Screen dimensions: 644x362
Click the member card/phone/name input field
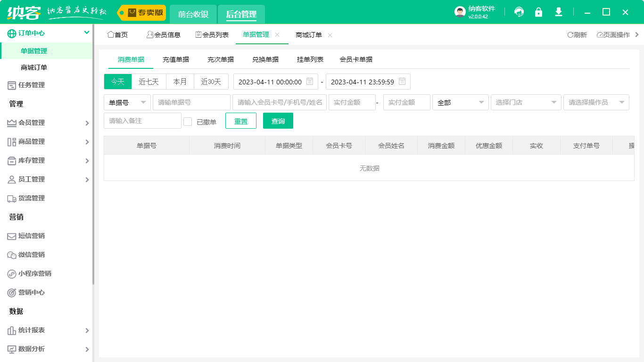click(279, 102)
